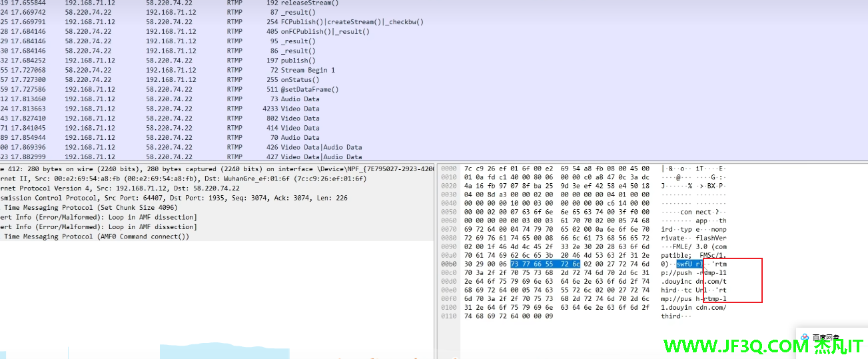Viewport: 868px width, 359px height.
Task: Expand the Frame 412 details row
Action: (x=200, y=169)
